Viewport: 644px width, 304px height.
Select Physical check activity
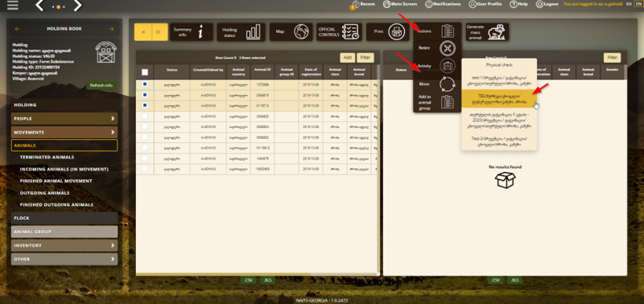coord(499,65)
